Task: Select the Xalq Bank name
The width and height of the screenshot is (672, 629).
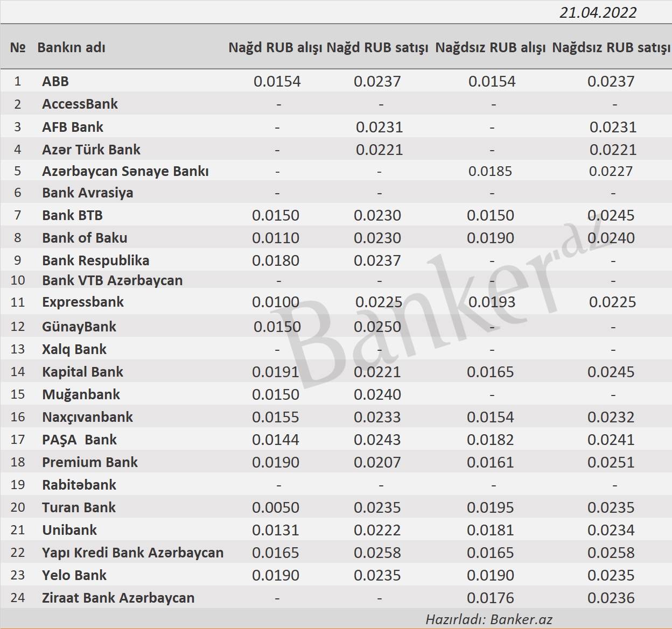Action: click(74, 349)
